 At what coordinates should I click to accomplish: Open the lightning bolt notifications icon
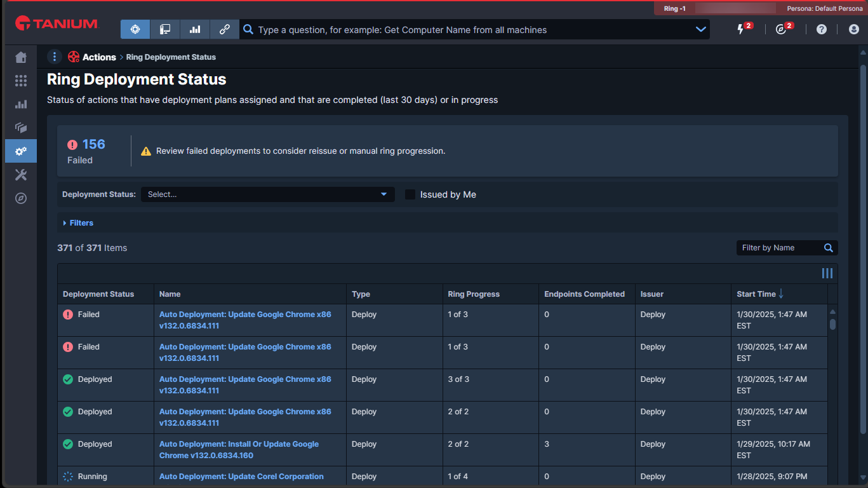(x=740, y=29)
